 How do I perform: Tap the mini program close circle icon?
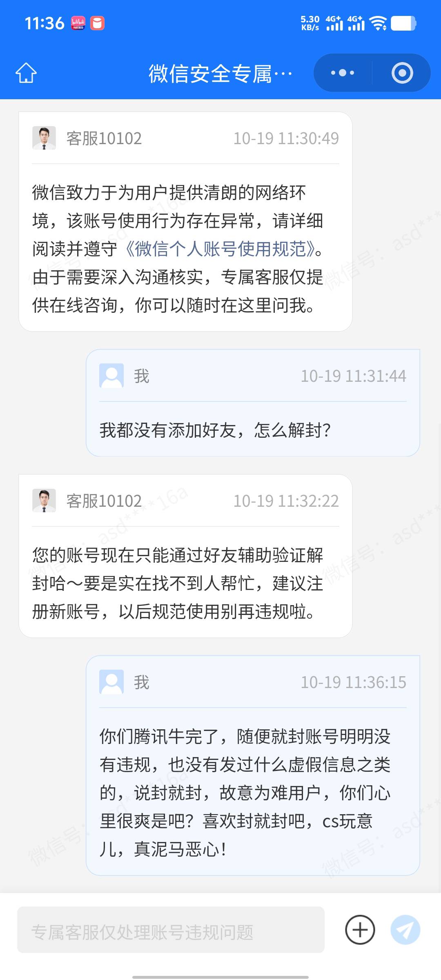click(402, 73)
